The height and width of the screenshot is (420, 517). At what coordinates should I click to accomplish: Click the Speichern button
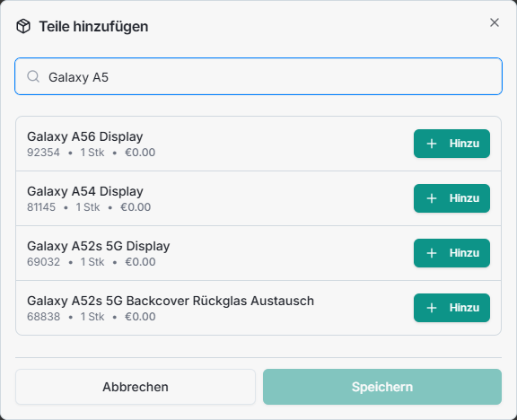point(382,387)
